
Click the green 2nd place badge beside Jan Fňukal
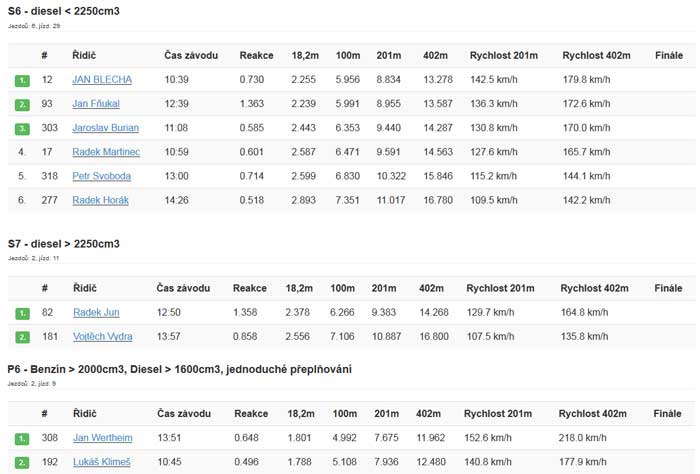(x=22, y=104)
